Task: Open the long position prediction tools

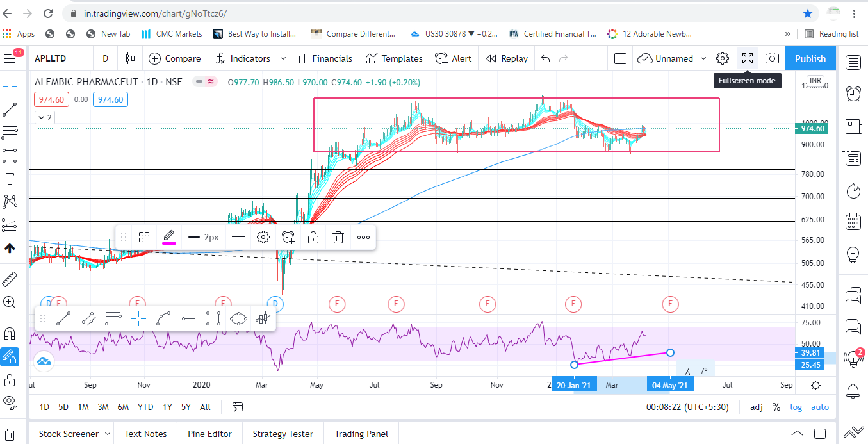Action: (10, 225)
